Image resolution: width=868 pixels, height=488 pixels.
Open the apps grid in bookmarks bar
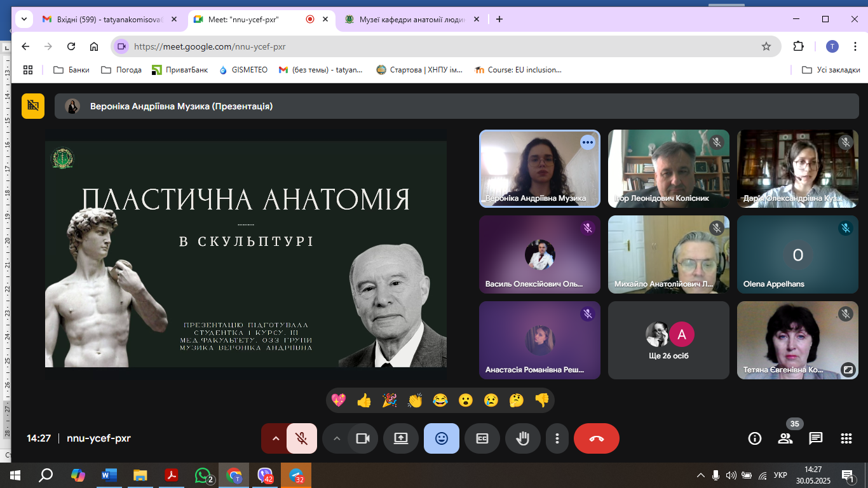[27, 70]
